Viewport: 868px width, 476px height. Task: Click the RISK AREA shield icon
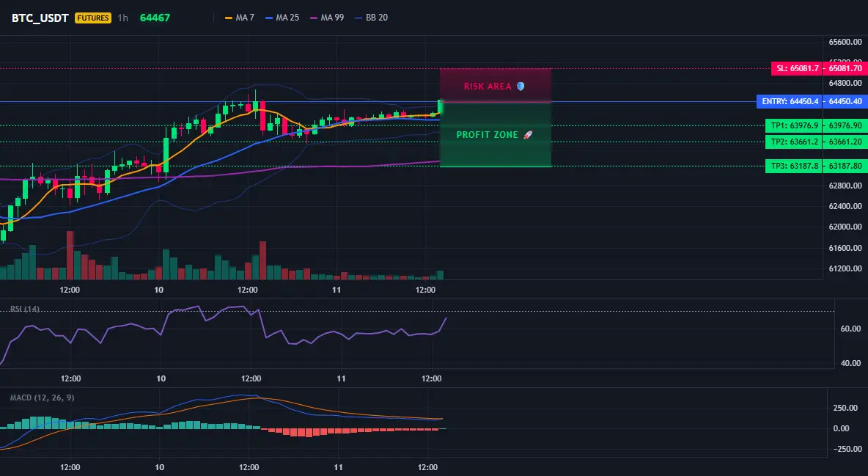click(x=521, y=87)
